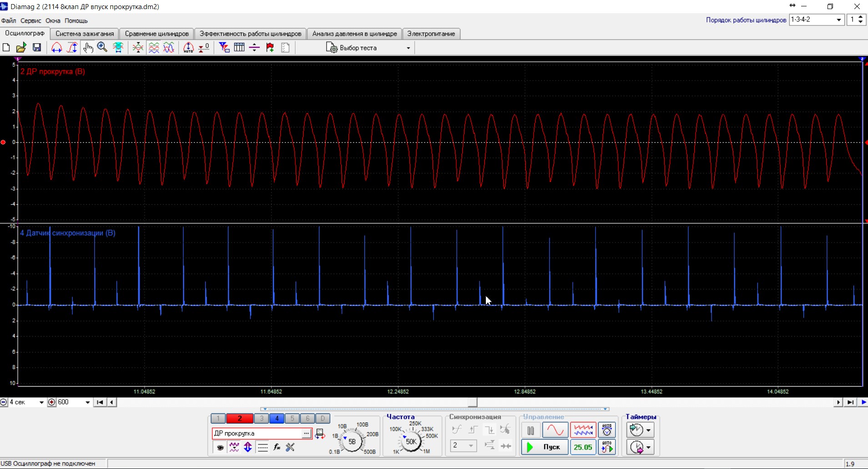Expand the second timer dropdown
Image resolution: width=868 pixels, height=469 pixels.
648,448
